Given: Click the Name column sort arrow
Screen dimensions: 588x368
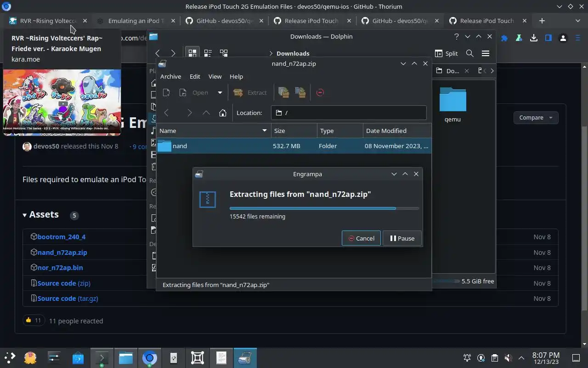Looking at the screenshot, I should click(265, 131).
